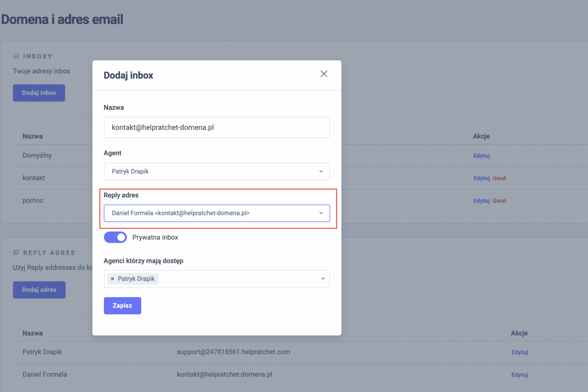
Task: Edit the kontakt inbox row
Action: [x=481, y=178]
